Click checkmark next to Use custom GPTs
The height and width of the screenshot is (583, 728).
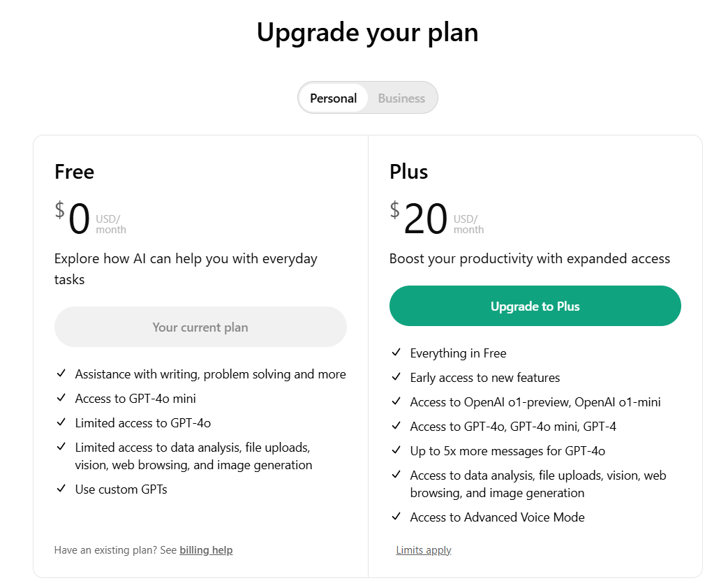point(61,489)
